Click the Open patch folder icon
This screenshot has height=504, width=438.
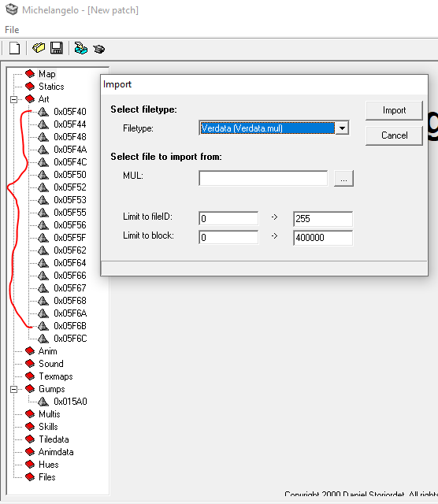pyautogui.click(x=39, y=48)
